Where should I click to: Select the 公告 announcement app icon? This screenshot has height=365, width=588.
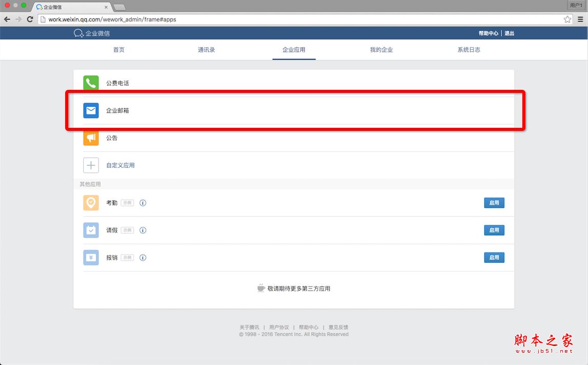pyautogui.click(x=91, y=138)
